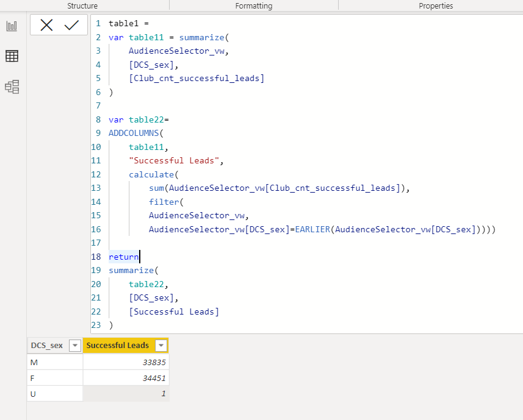Select the Successful Leads column header
The height and width of the screenshot is (420, 523).
(126, 346)
